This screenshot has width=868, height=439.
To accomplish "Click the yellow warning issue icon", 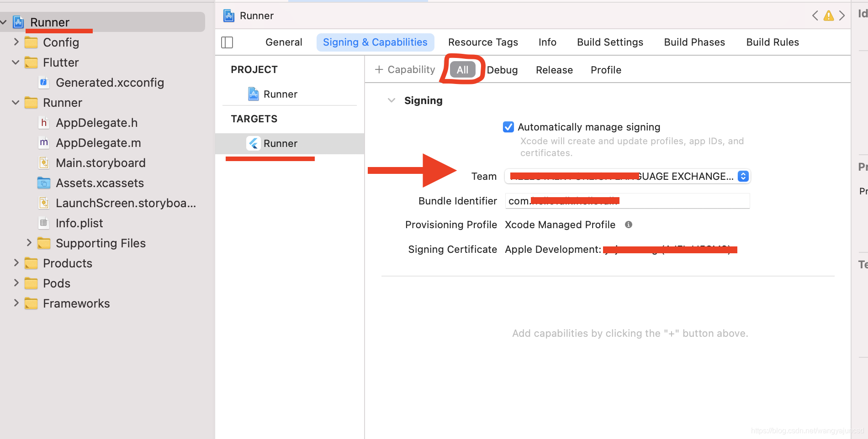I will pyautogui.click(x=829, y=16).
